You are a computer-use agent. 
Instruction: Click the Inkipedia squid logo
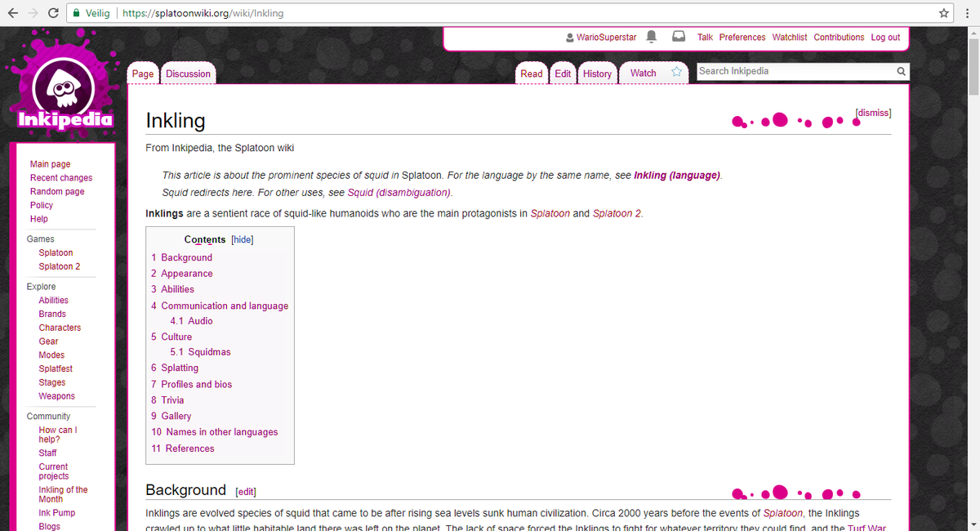click(x=61, y=82)
